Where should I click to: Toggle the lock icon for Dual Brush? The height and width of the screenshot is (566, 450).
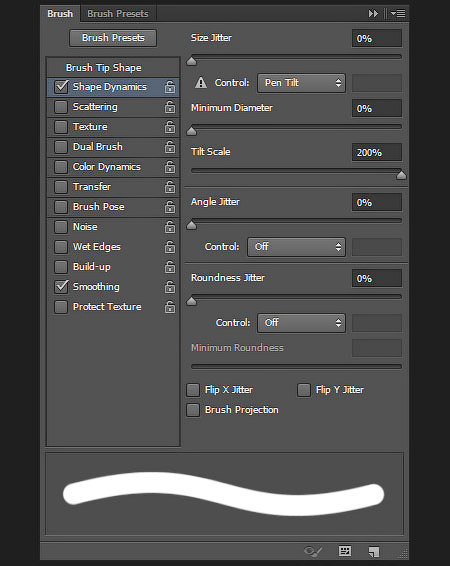[x=170, y=147]
